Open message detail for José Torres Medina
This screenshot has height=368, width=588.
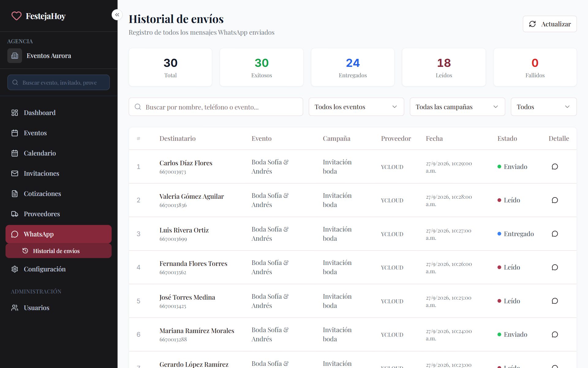pyautogui.click(x=555, y=301)
